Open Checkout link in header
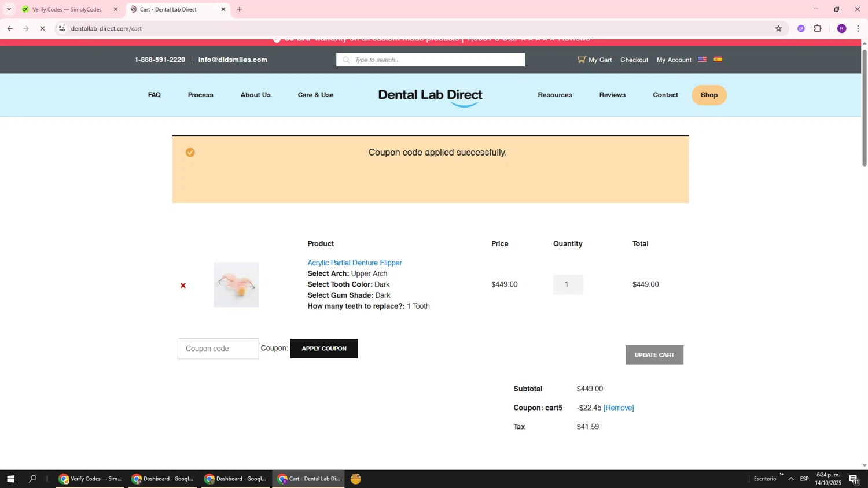Screen dimensions: 868x488 click(634, 60)
